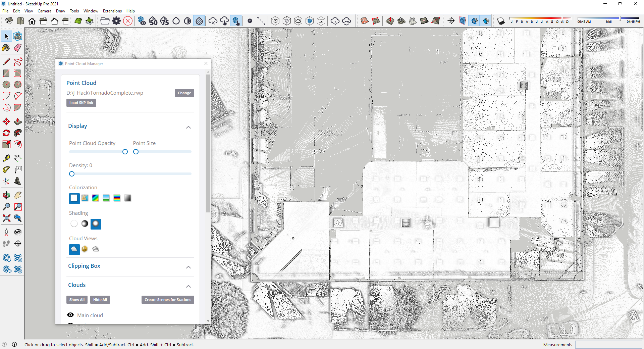Click the Hide All clouds button

100,300
